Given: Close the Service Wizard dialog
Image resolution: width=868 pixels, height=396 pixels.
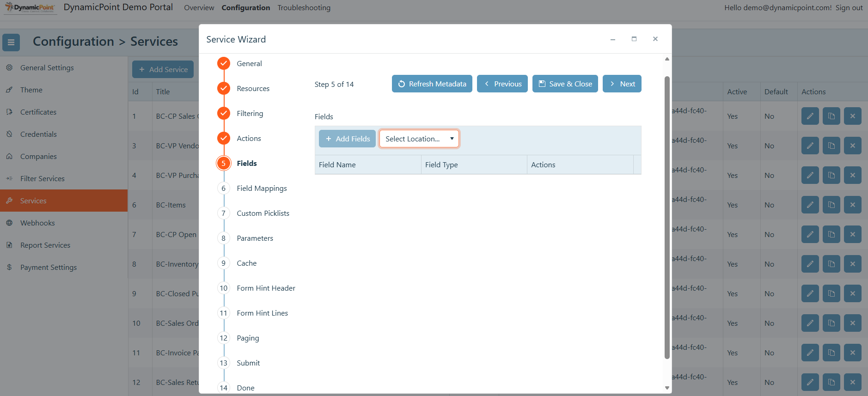Looking at the screenshot, I should [655, 39].
